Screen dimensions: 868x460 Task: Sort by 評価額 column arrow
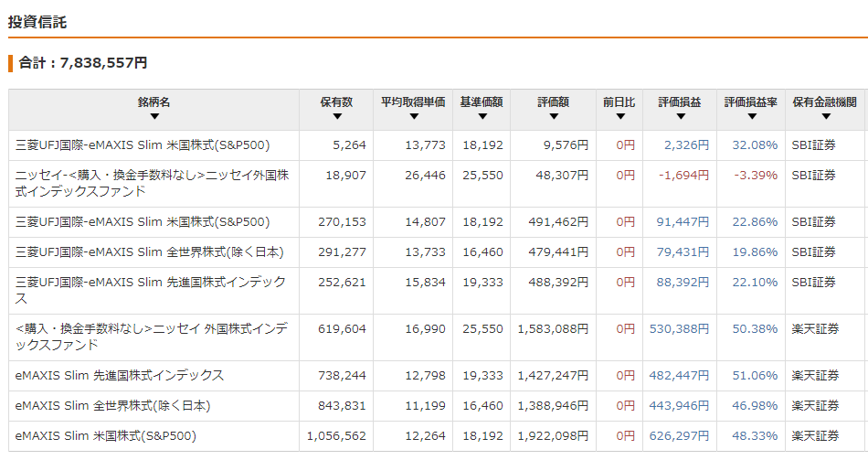pyautogui.click(x=554, y=116)
